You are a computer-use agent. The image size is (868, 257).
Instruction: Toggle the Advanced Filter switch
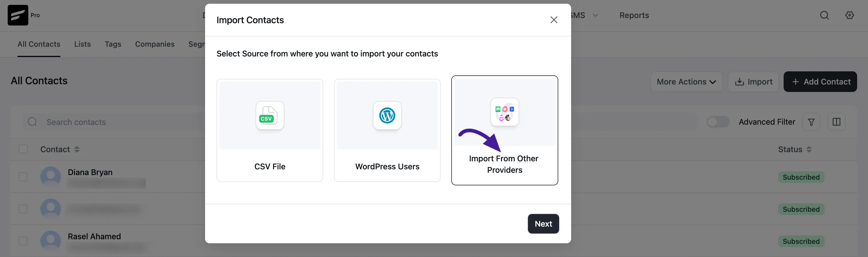point(718,122)
